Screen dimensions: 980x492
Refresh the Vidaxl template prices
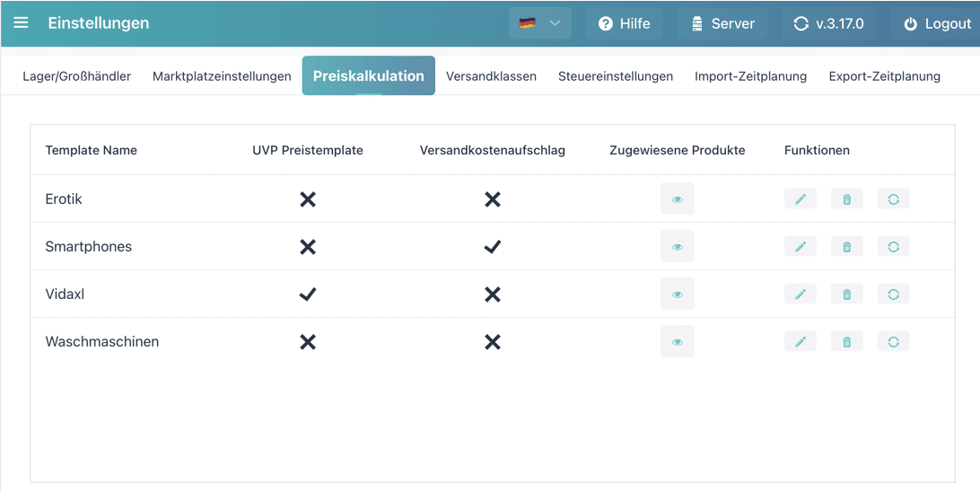(893, 294)
